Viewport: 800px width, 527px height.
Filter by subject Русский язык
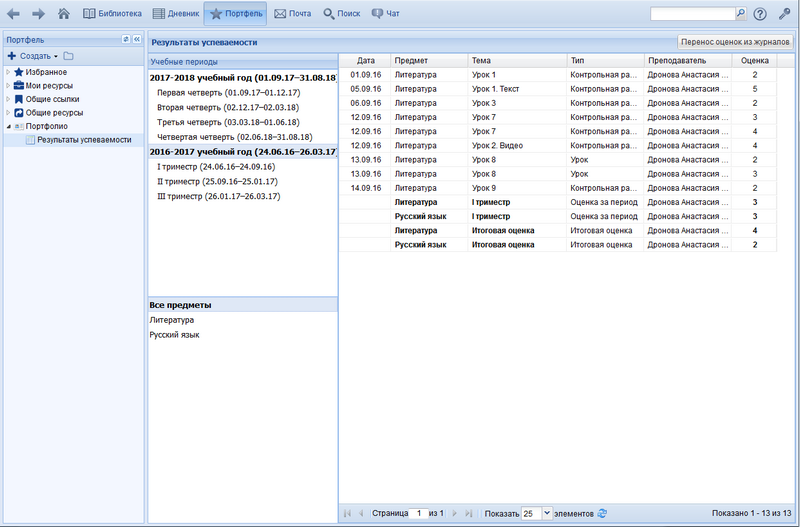tap(174, 335)
